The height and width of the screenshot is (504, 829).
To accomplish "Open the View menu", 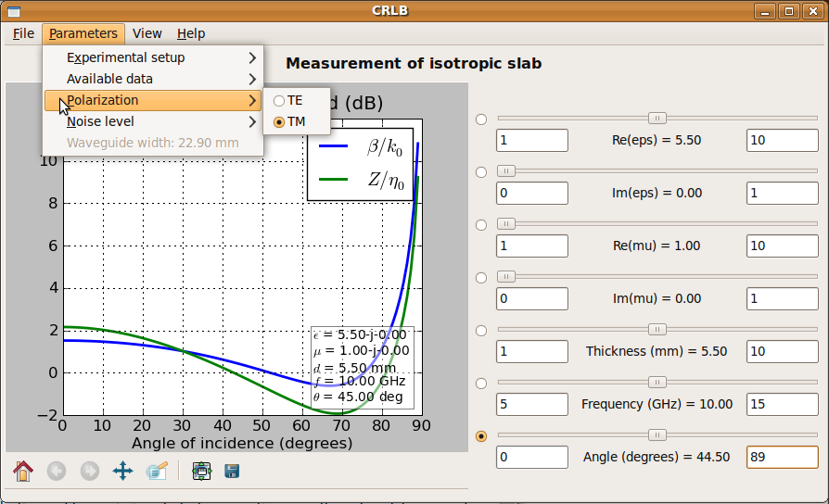I will click(147, 33).
